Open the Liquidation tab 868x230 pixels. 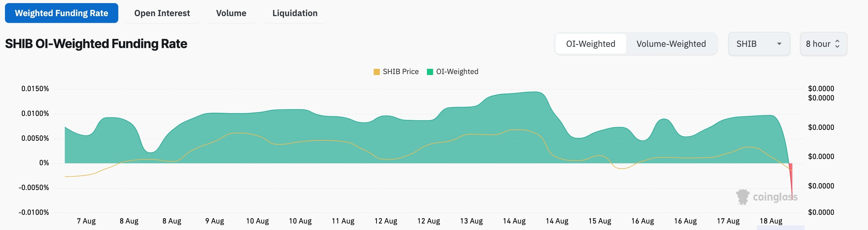click(x=294, y=13)
